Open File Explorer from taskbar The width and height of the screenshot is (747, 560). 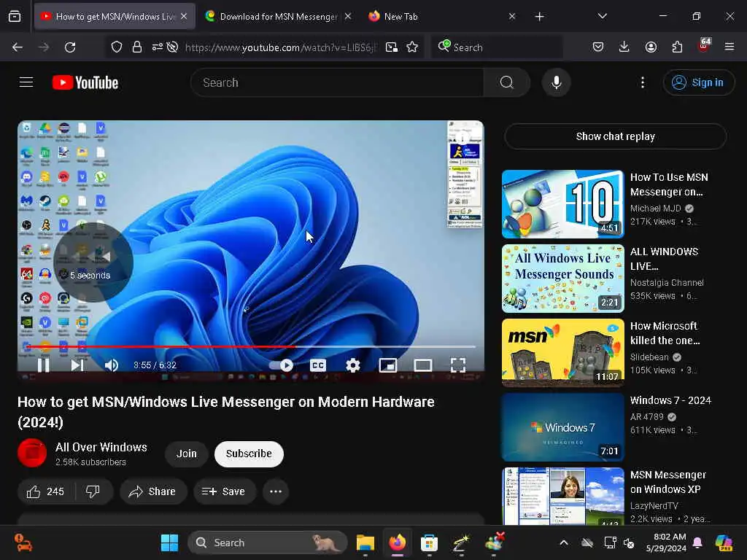[x=365, y=542]
